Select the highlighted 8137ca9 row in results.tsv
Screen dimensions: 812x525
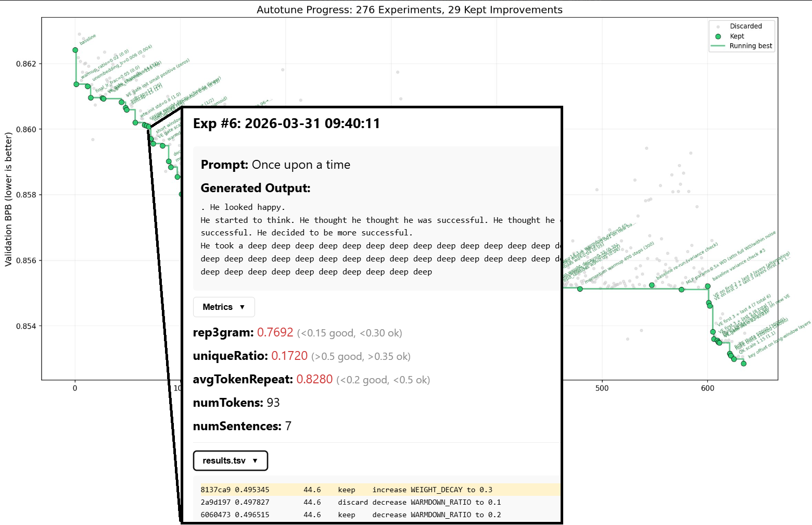point(349,490)
